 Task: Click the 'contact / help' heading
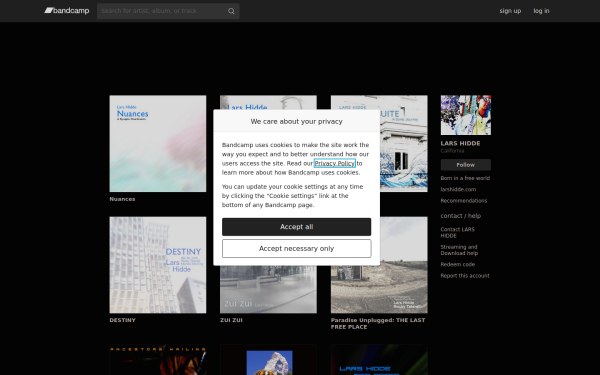coord(461,216)
